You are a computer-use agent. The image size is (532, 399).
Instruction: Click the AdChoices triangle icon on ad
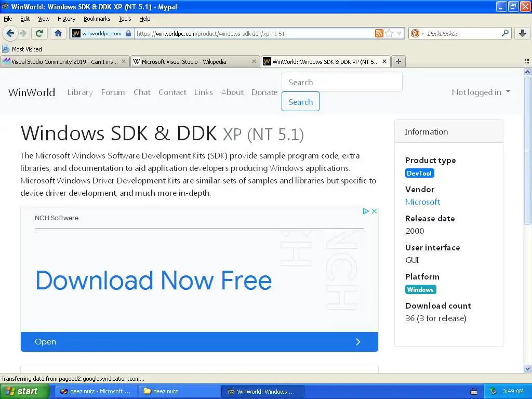pyautogui.click(x=365, y=211)
